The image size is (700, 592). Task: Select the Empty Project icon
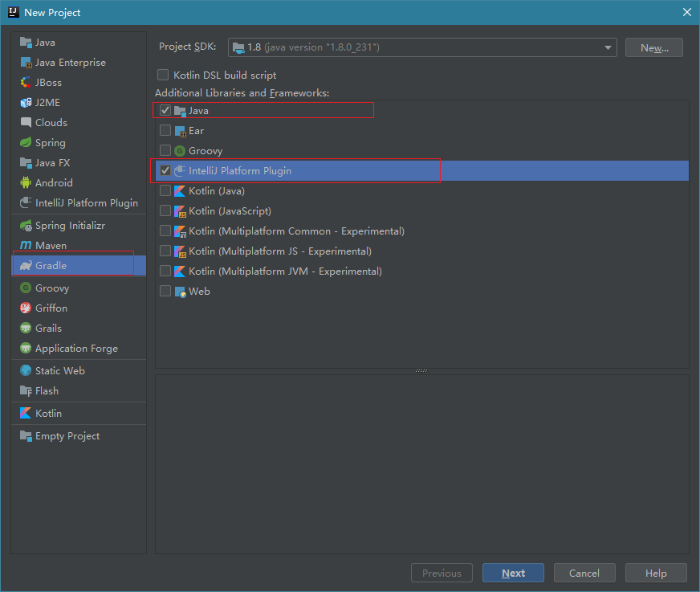tap(26, 436)
